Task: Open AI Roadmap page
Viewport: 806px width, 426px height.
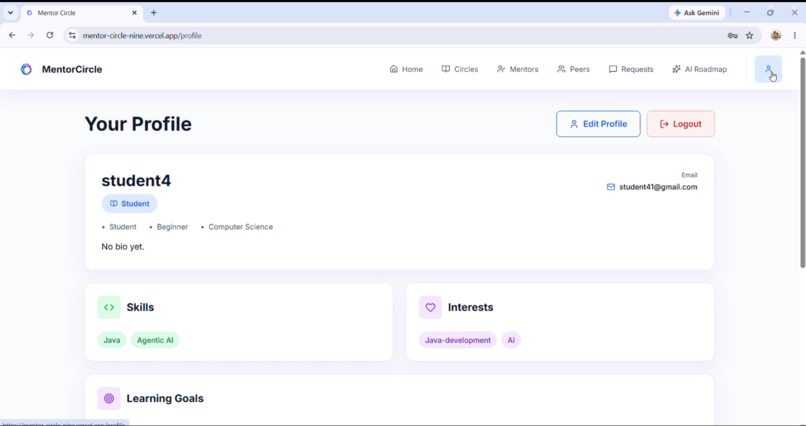Action: tap(700, 69)
